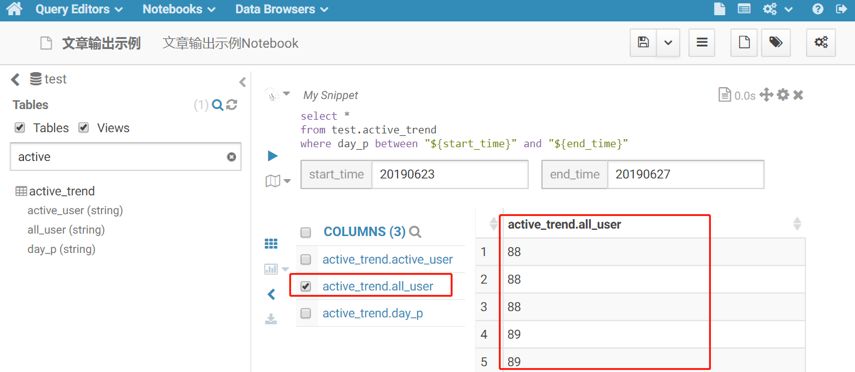
Task: Click the start_time value field
Action: [x=450, y=175]
